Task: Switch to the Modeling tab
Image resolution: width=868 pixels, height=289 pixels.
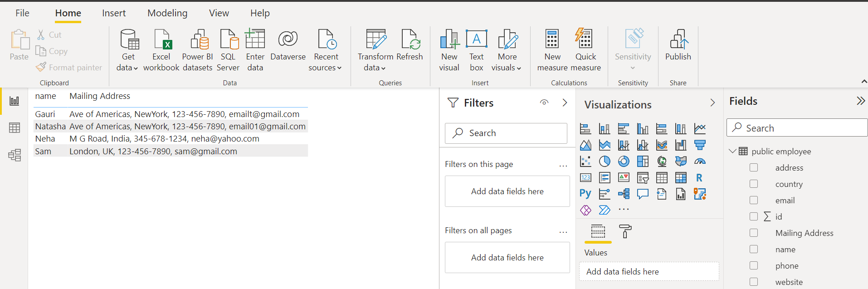Action: (x=167, y=13)
